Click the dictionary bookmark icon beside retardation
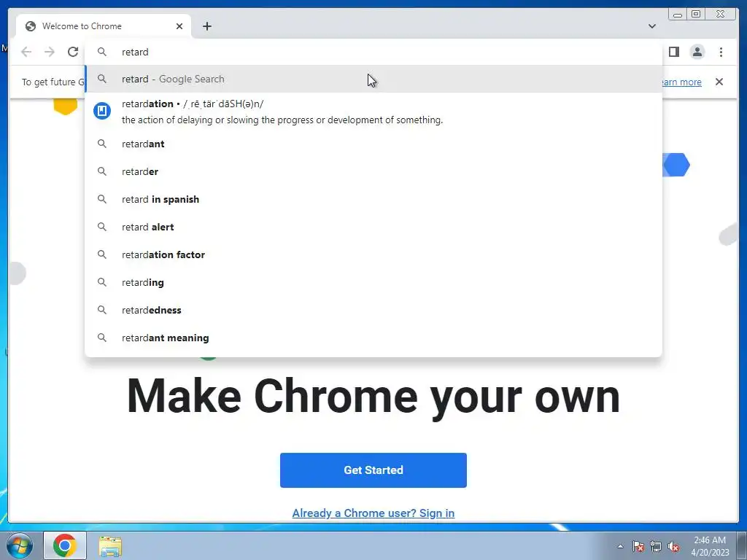The width and height of the screenshot is (747, 560). (x=102, y=111)
